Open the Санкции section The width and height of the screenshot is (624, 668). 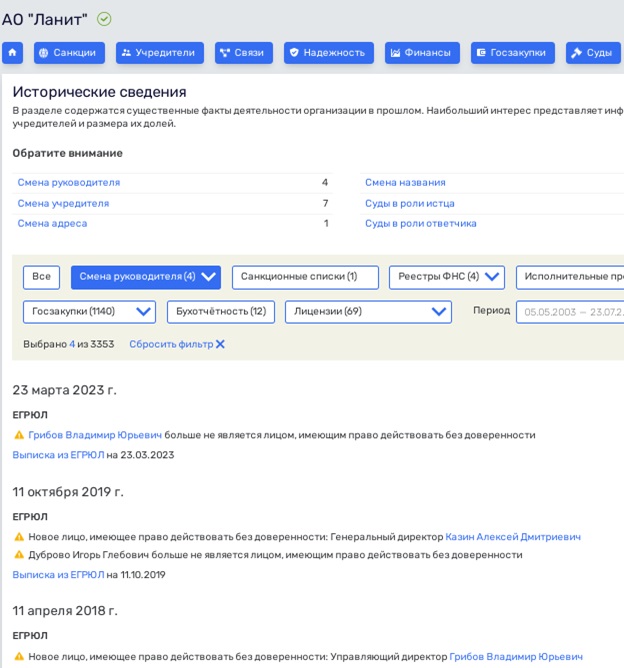point(69,53)
